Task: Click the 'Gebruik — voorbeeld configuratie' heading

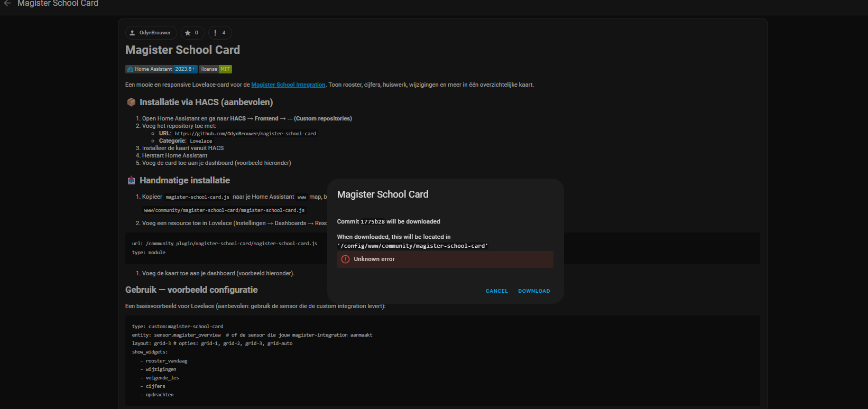Action: pos(191,290)
